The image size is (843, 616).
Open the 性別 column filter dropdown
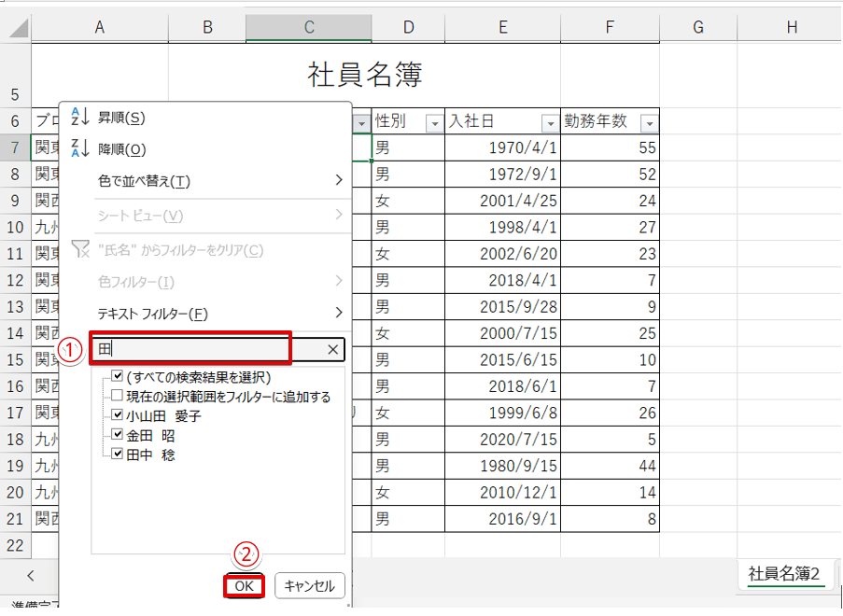click(x=433, y=123)
